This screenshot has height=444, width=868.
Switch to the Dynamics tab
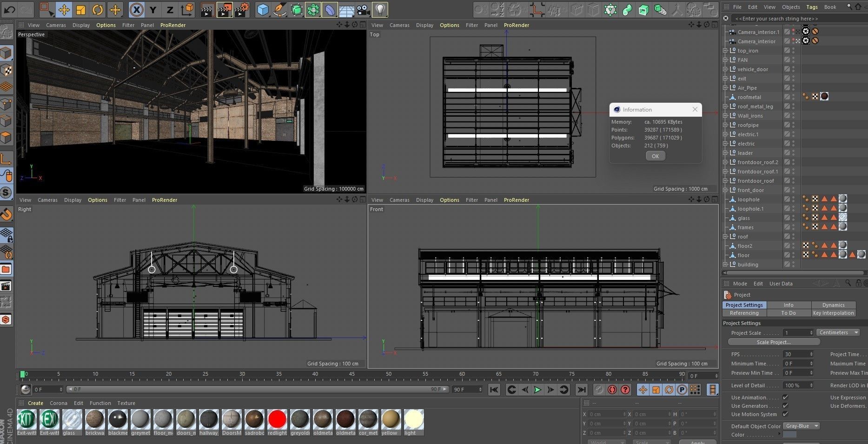tap(833, 305)
